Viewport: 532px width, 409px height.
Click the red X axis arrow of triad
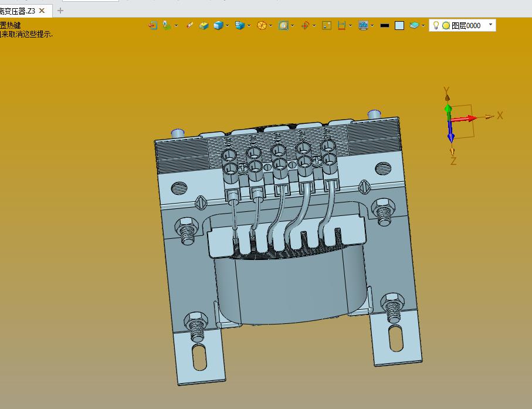463,119
